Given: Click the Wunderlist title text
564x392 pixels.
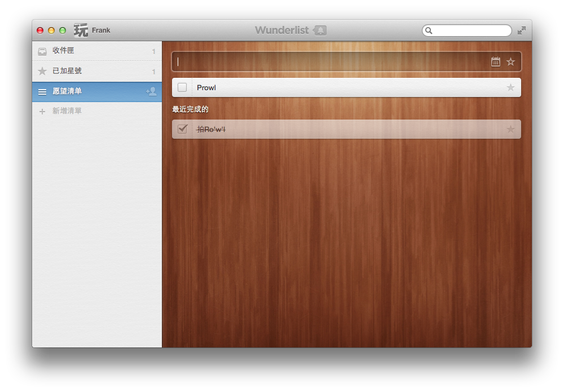Looking at the screenshot, I should [282, 30].
